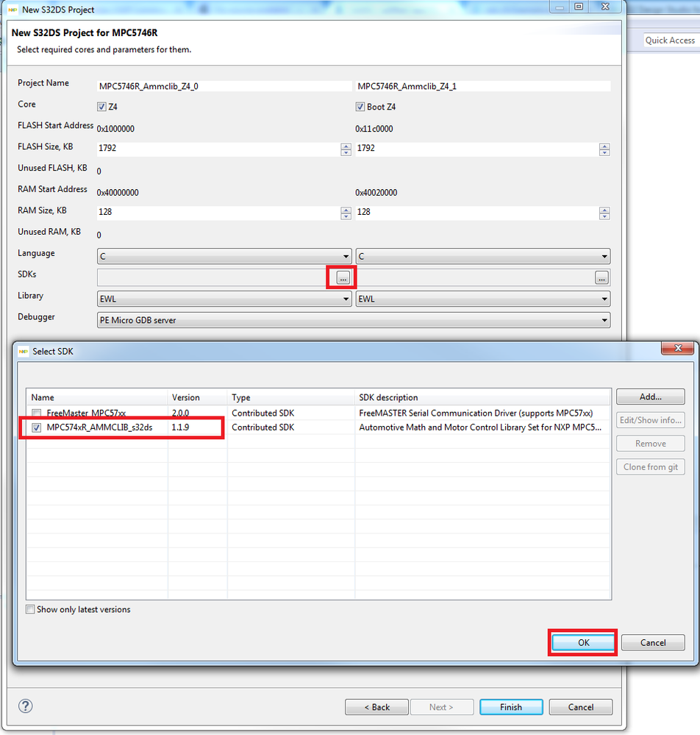Open the Language dropdown for Z4_0
Viewport: 700px width, 735px height.
pos(224,257)
